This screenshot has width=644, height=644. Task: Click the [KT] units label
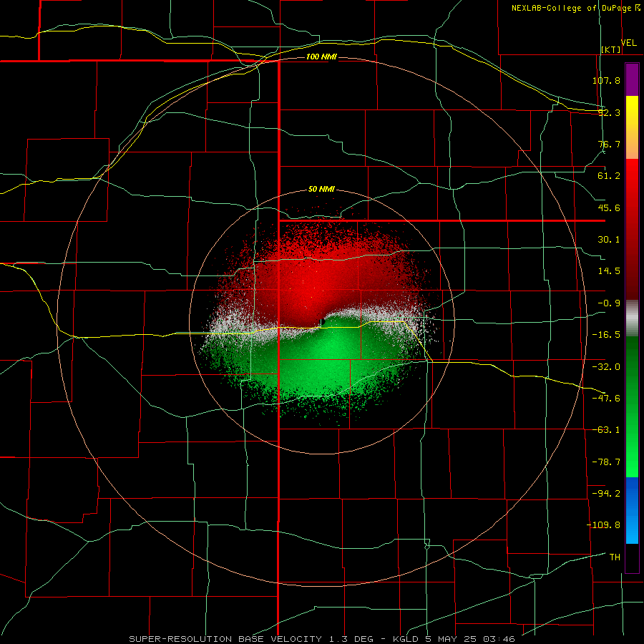pyautogui.click(x=611, y=49)
